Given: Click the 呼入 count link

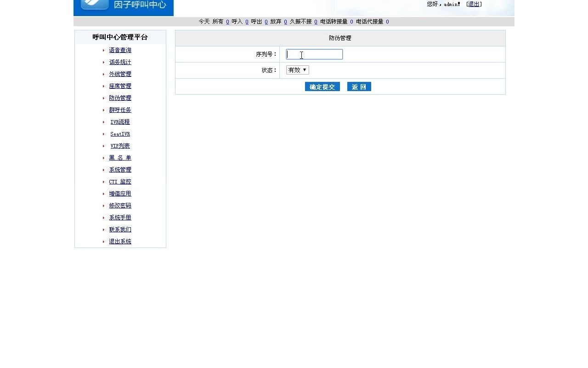Looking at the screenshot, I should [247, 22].
